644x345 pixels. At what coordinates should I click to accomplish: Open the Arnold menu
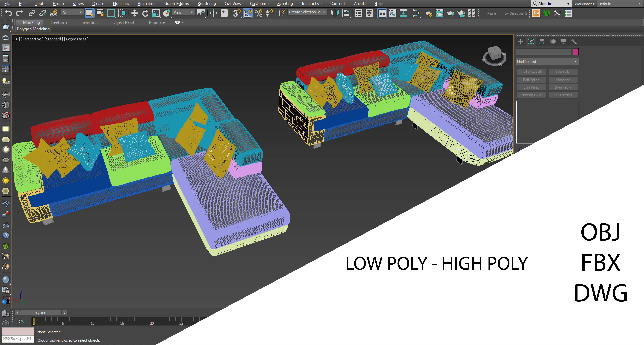point(360,4)
